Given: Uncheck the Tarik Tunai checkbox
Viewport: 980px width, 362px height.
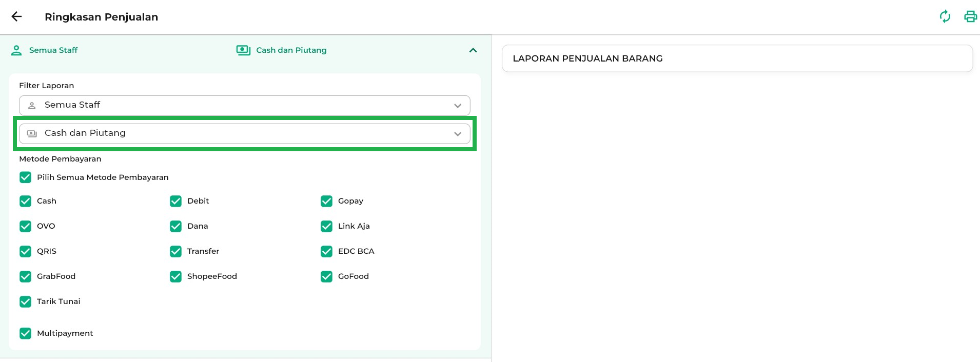Looking at the screenshot, I should 25,301.
